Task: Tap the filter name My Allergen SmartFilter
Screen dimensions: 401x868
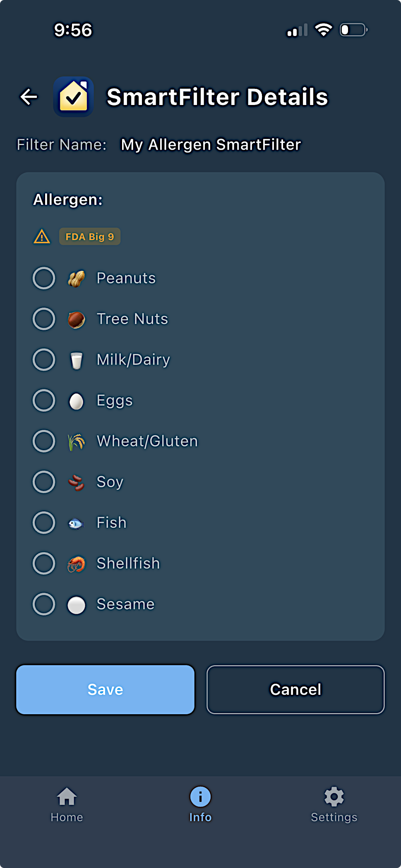Action: pos(211,145)
